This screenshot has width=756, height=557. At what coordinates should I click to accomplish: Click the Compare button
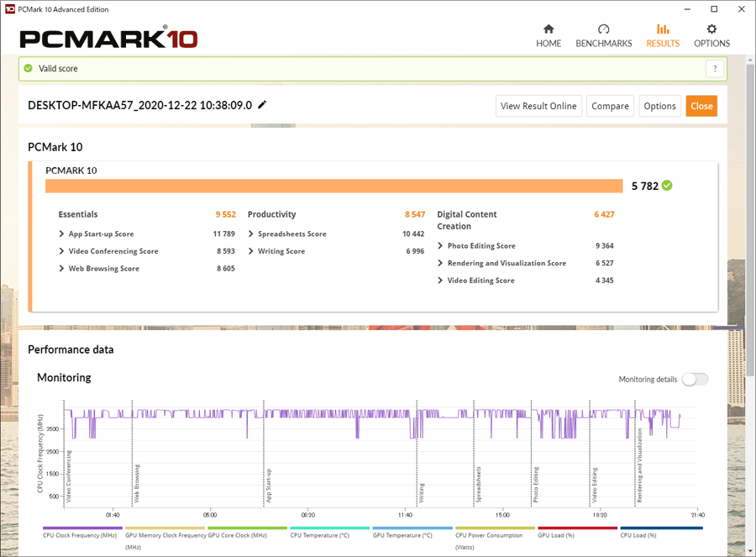610,106
